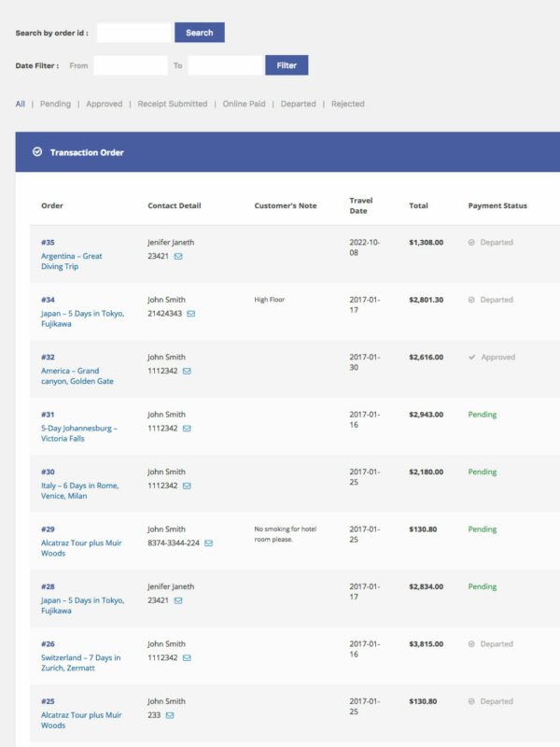
Task: Click the mail icon for order #25
Action: [x=170, y=715]
